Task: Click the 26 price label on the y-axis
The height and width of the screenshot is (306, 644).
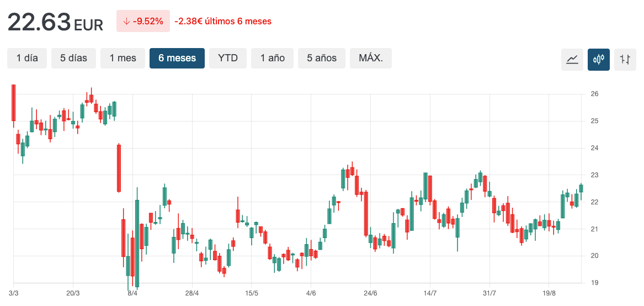Action: tap(594, 94)
